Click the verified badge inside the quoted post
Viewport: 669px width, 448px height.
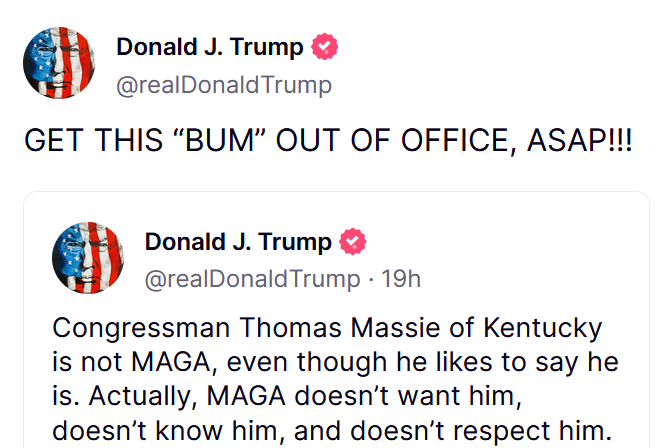click(x=352, y=241)
